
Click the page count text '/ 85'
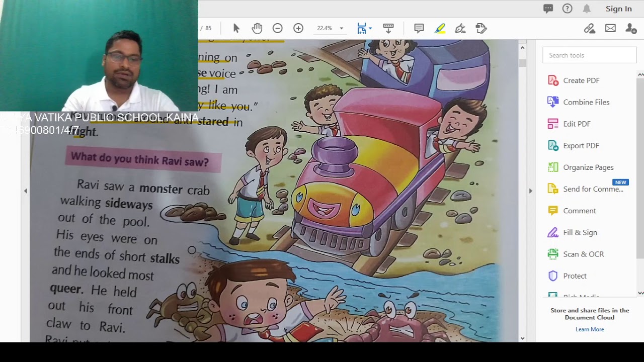tap(205, 29)
